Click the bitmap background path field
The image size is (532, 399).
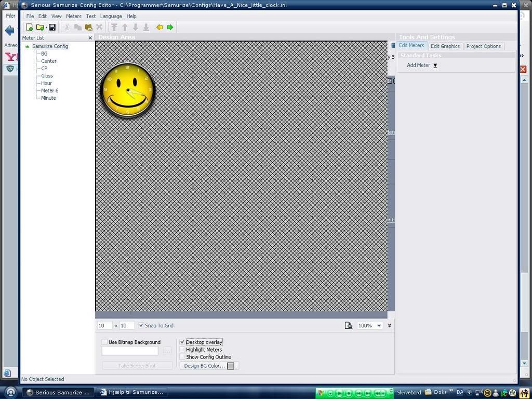[130, 351]
